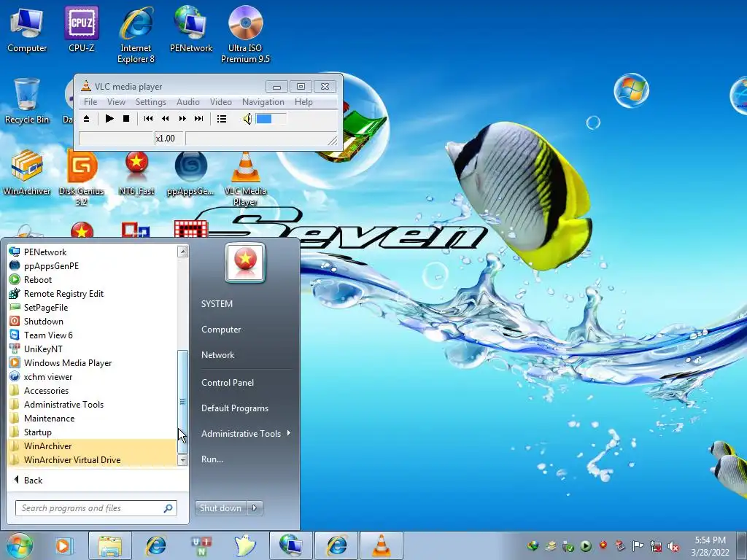Expand the Accessories folder

pos(91,391)
